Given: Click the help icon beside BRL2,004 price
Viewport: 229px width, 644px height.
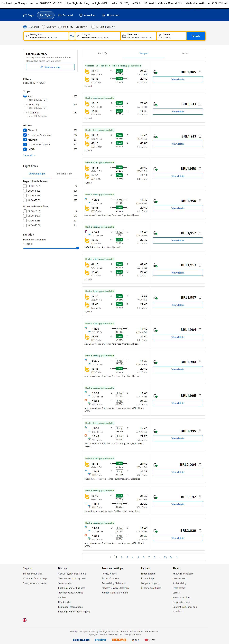Looking at the screenshot, I should (x=200, y=465).
